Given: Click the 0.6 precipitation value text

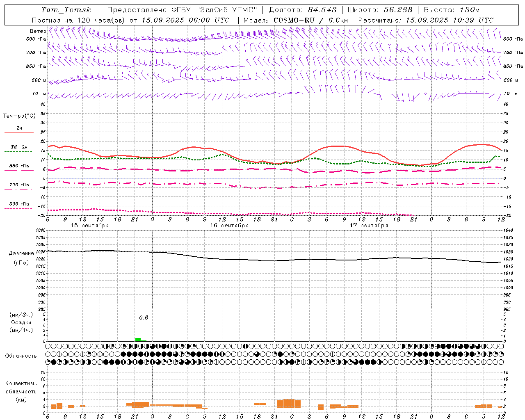Looking at the screenshot, I should pos(144,317).
